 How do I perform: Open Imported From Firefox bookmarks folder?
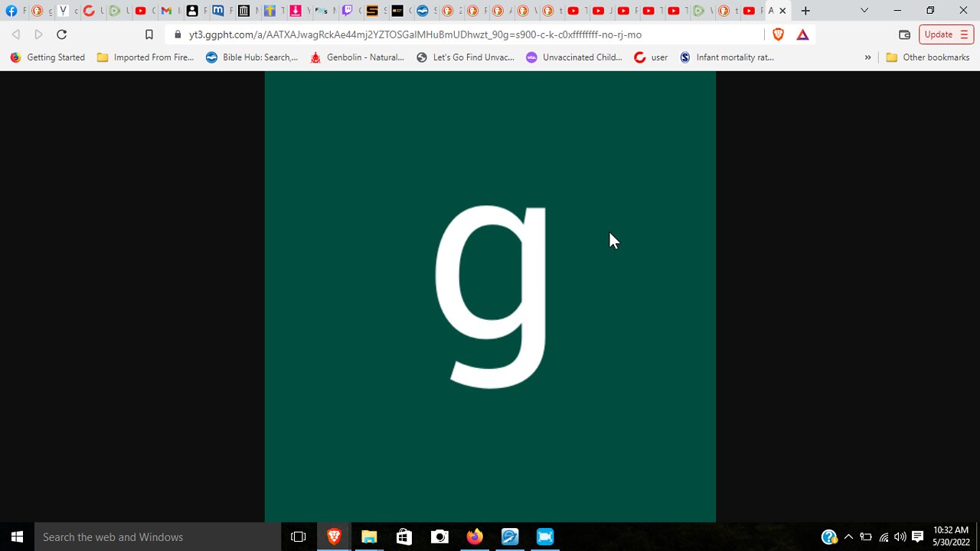(x=145, y=57)
